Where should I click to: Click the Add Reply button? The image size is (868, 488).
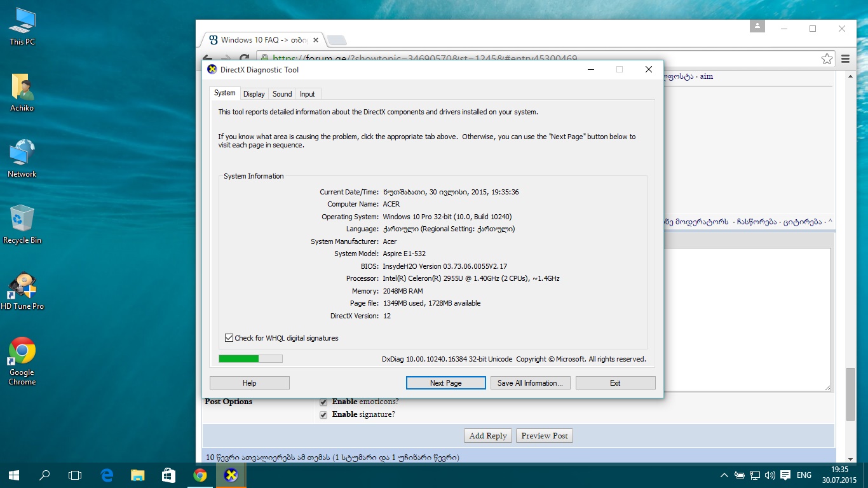488,436
